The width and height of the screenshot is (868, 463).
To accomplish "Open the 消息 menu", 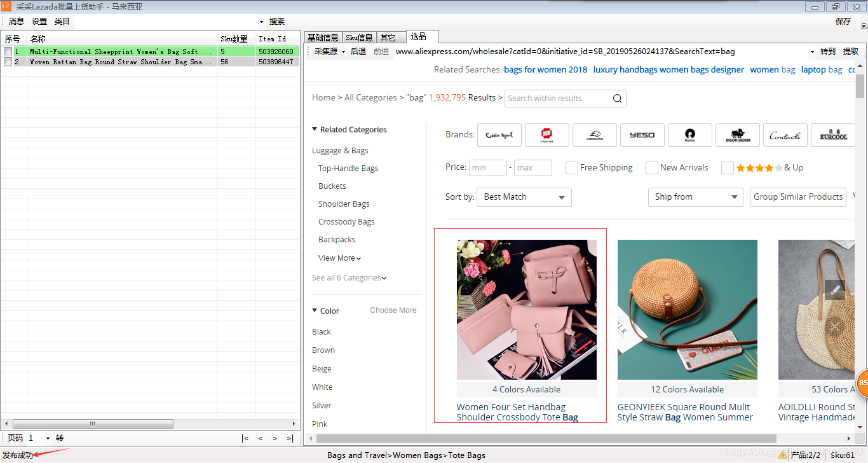I will coord(17,22).
